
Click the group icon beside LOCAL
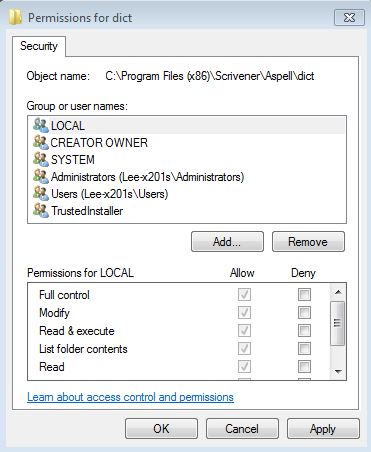[41, 125]
